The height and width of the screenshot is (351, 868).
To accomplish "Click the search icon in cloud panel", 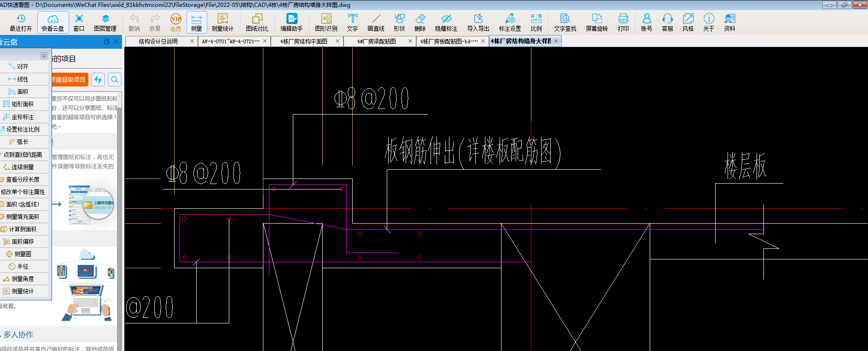I will [x=115, y=80].
